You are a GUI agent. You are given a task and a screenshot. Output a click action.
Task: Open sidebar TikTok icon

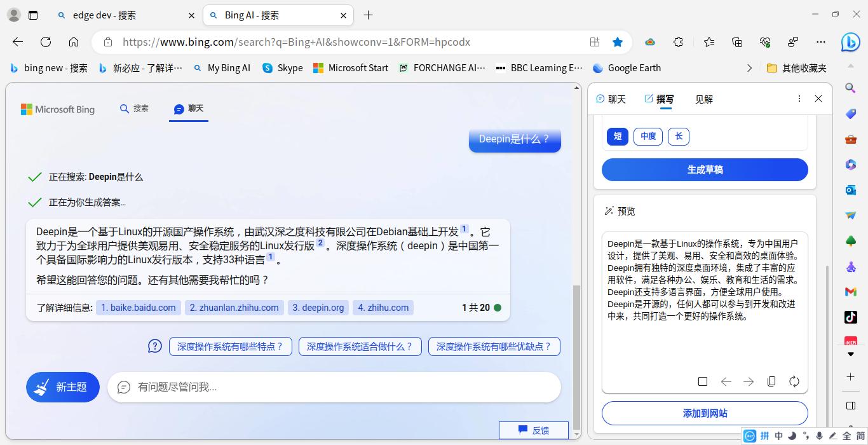click(851, 317)
